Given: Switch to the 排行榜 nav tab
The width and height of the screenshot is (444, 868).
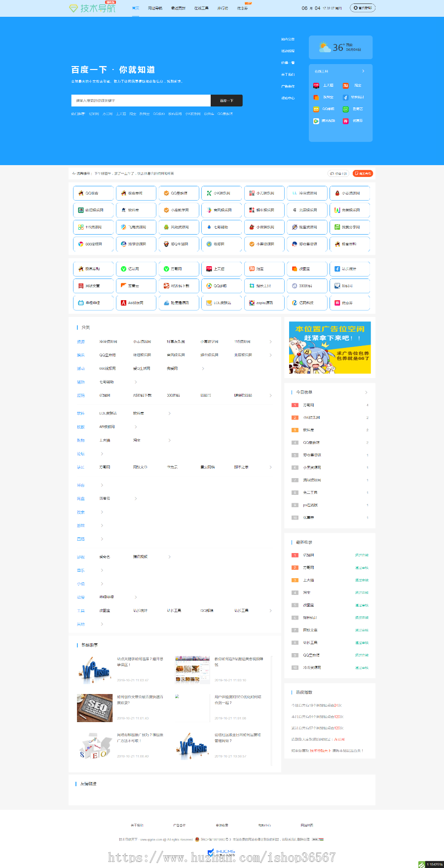Looking at the screenshot, I should (x=222, y=8).
